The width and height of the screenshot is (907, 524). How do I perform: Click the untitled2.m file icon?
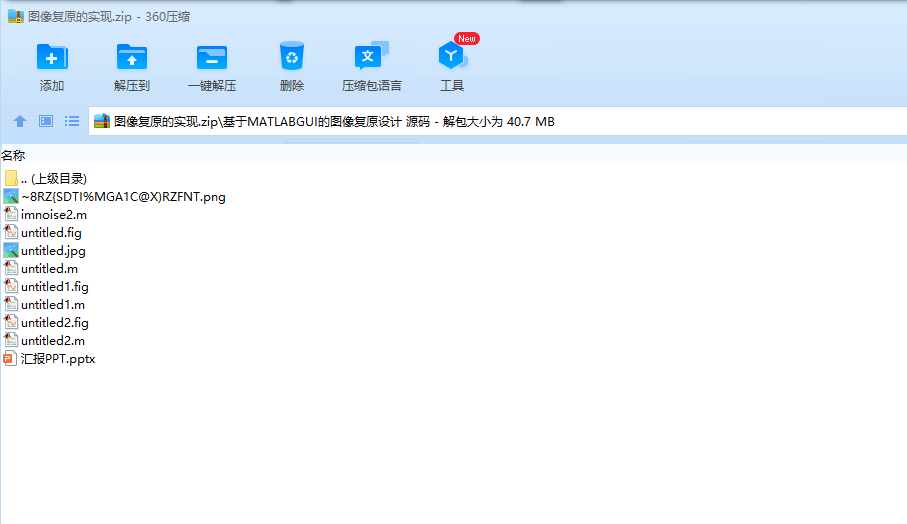(10, 340)
